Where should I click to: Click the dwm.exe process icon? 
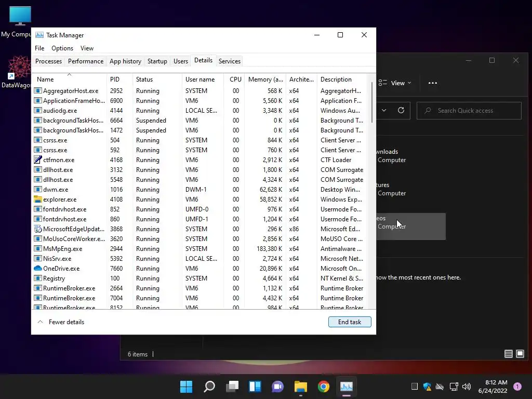tap(37, 189)
